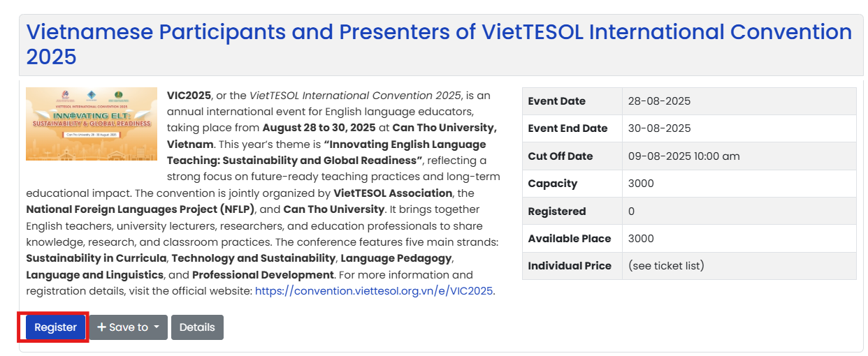The height and width of the screenshot is (356, 868).
Task: Click the Event End Date label
Action: [x=567, y=128]
